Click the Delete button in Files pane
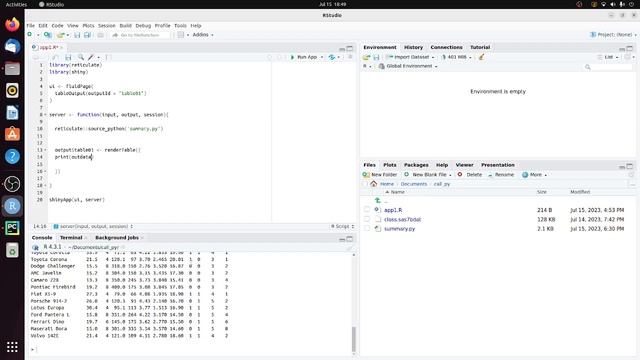This screenshot has width=640, height=360. pyautogui.click(x=470, y=175)
